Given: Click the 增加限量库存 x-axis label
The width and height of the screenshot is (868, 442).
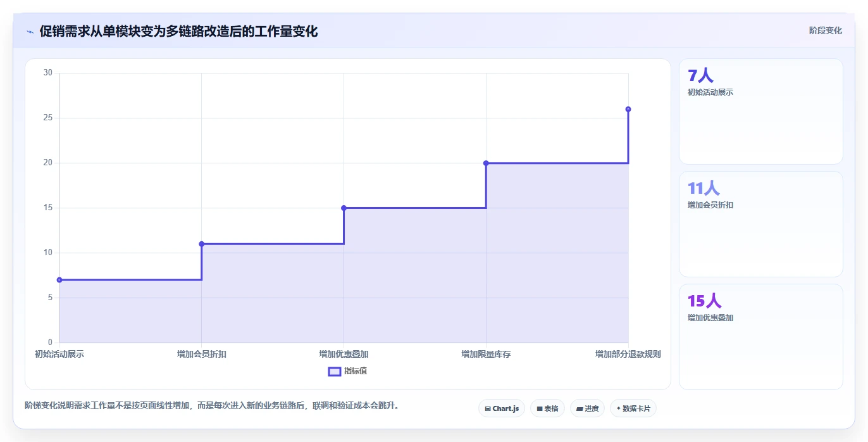Looking at the screenshot, I should [x=486, y=354].
